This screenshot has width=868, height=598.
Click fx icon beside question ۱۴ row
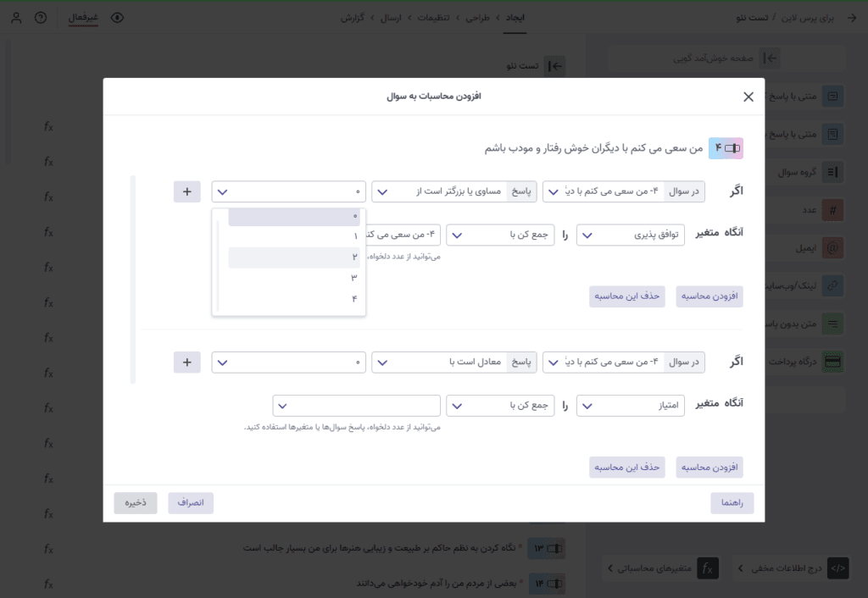tap(48, 584)
